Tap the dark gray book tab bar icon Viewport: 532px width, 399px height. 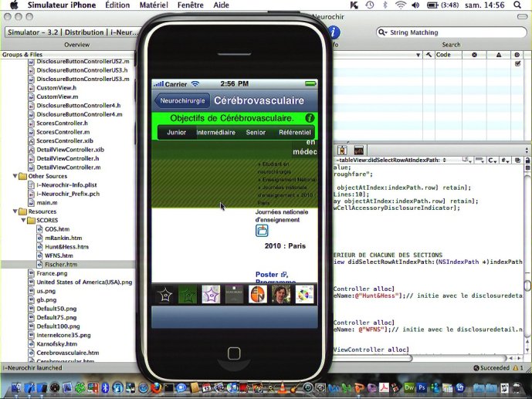(x=234, y=295)
